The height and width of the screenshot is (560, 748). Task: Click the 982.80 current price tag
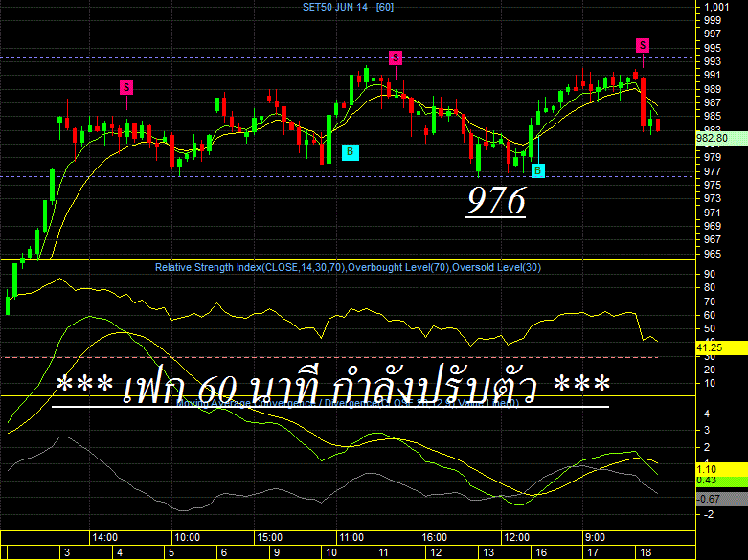click(x=721, y=139)
